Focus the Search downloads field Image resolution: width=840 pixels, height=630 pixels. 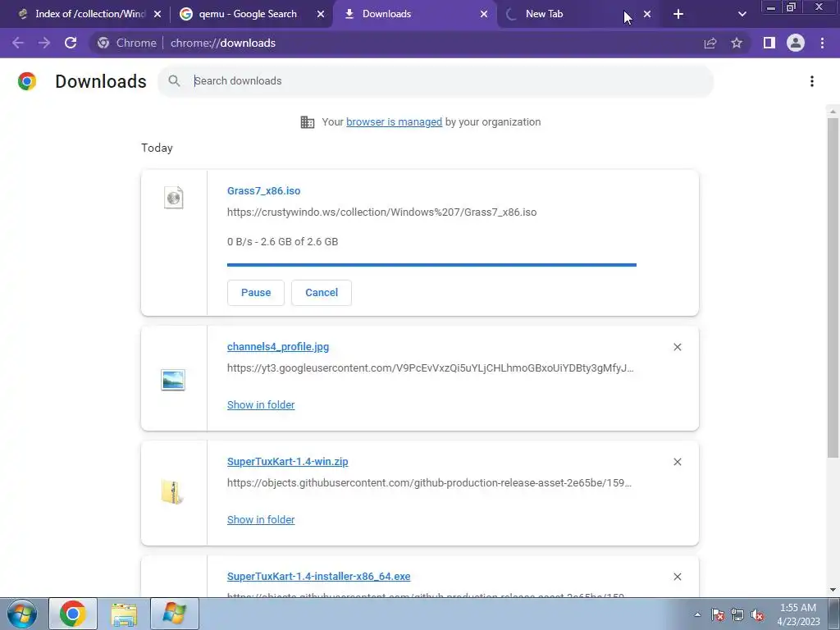[436, 81]
